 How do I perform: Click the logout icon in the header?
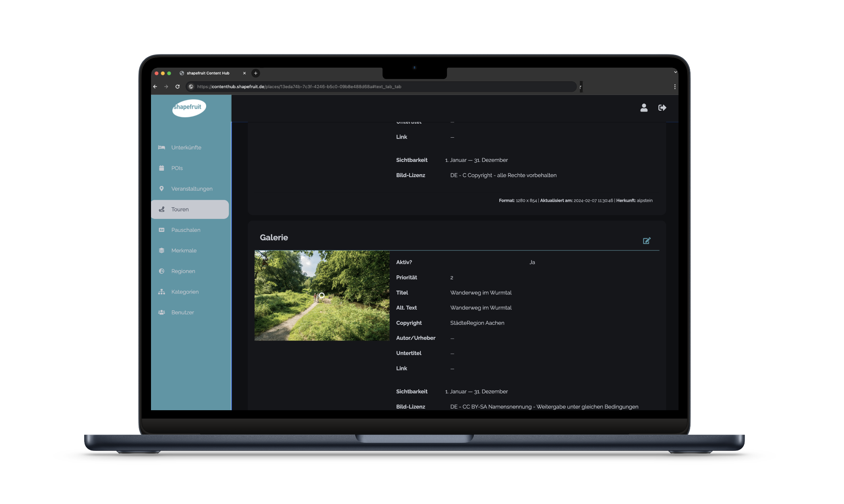(x=662, y=107)
